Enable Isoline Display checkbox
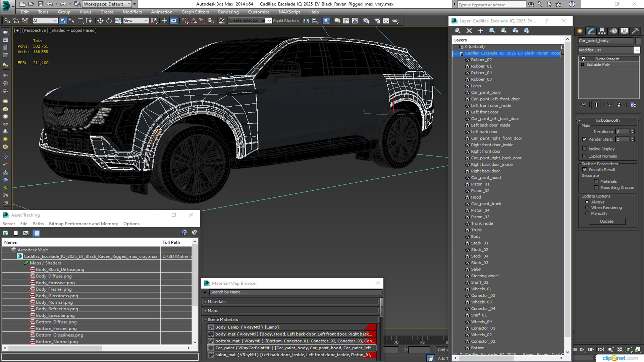This screenshot has width=644, height=362. click(x=584, y=149)
